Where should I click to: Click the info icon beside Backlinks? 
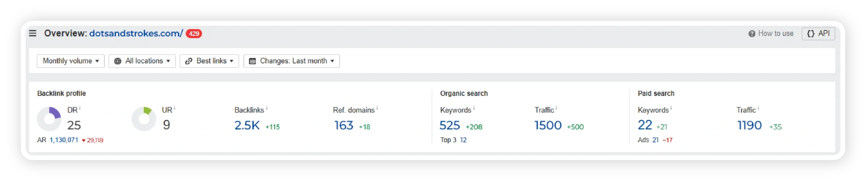click(x=267, y=108)
